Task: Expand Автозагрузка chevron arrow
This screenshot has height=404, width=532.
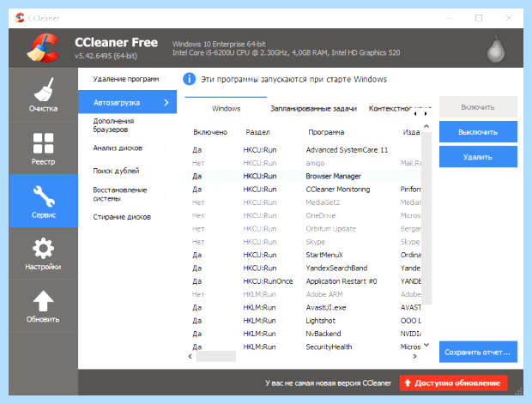Action: [x=166, y=102]
